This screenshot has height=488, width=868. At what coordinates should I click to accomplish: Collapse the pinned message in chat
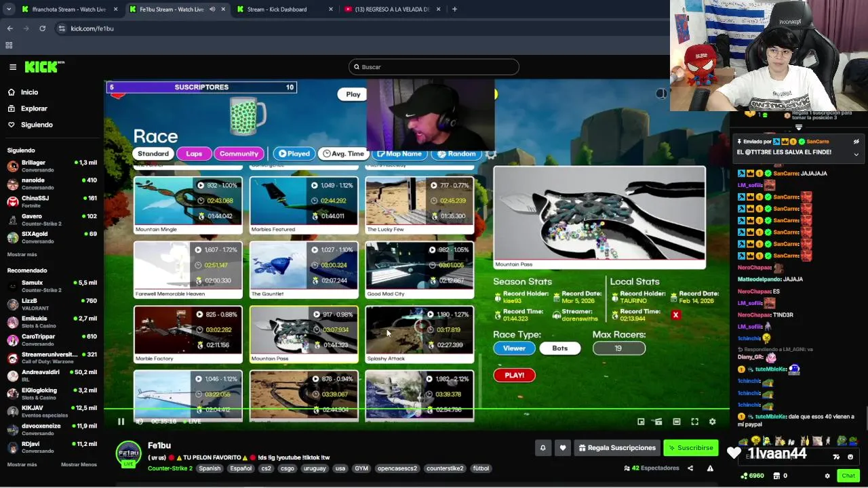856,155
